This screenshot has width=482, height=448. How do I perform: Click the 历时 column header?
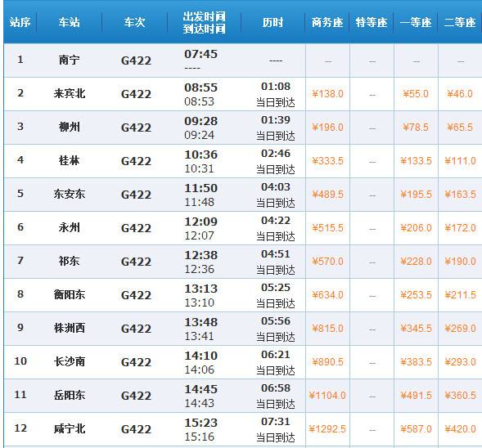(273, 22)
